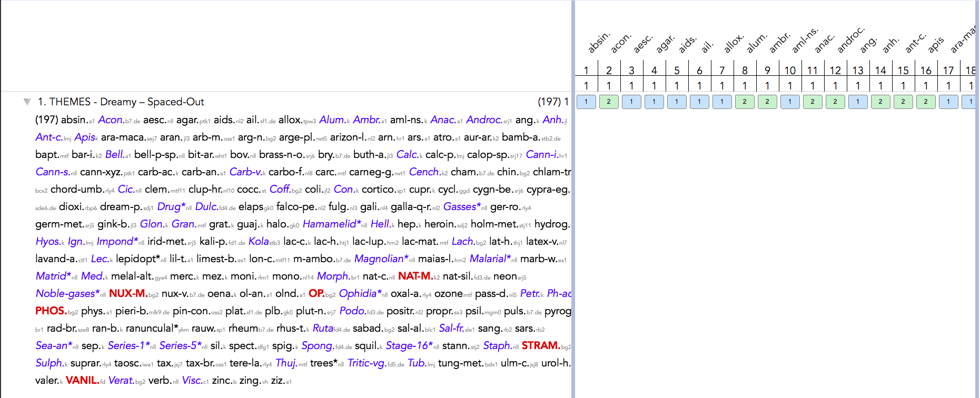Click blue grade cell in column 17

pyautogui.click(x=948, y=102)
